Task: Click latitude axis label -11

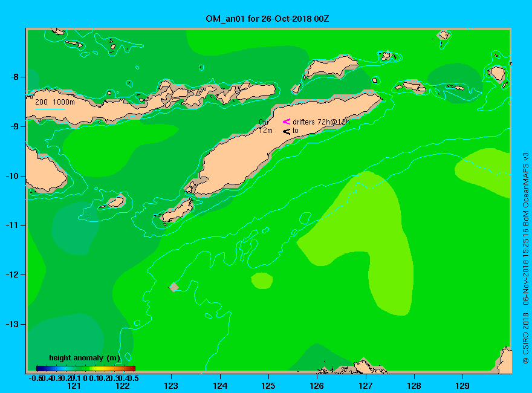Action: click(x=12, y=225)
